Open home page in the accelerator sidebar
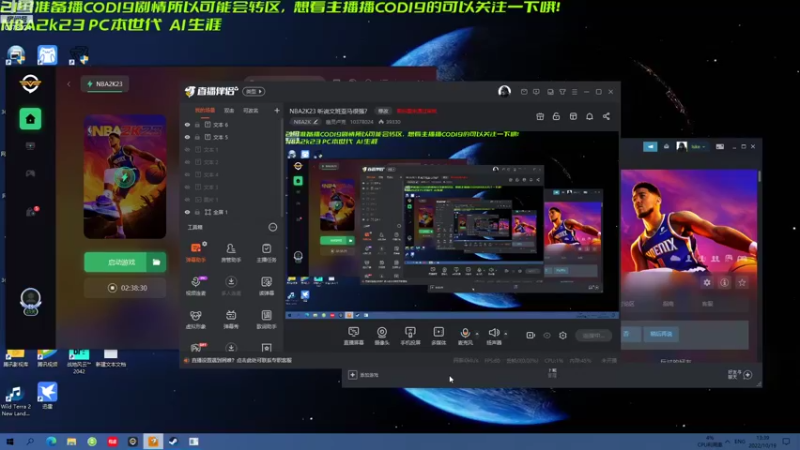The image size is (800, 450). pos(30,119)
